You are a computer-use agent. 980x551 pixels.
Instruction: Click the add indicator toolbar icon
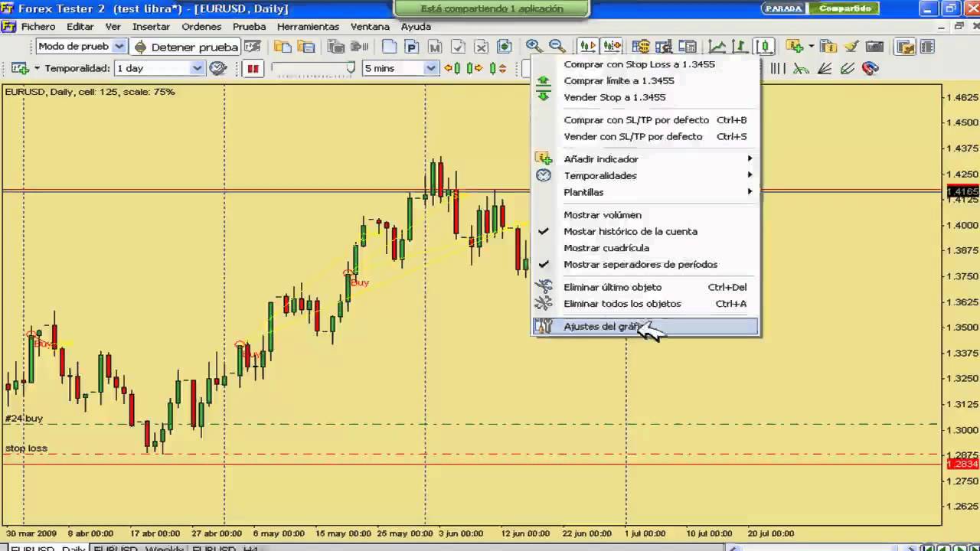[793, 46]
